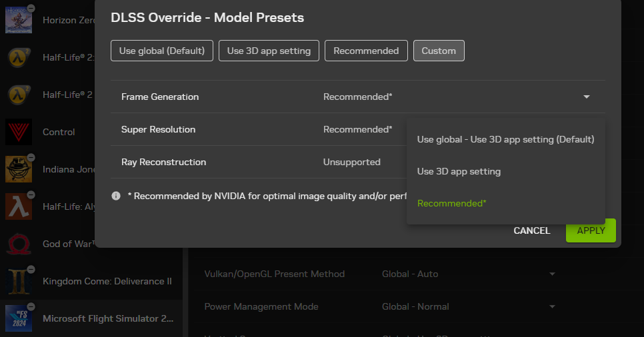Click the Control game icon

coord(18,132)
